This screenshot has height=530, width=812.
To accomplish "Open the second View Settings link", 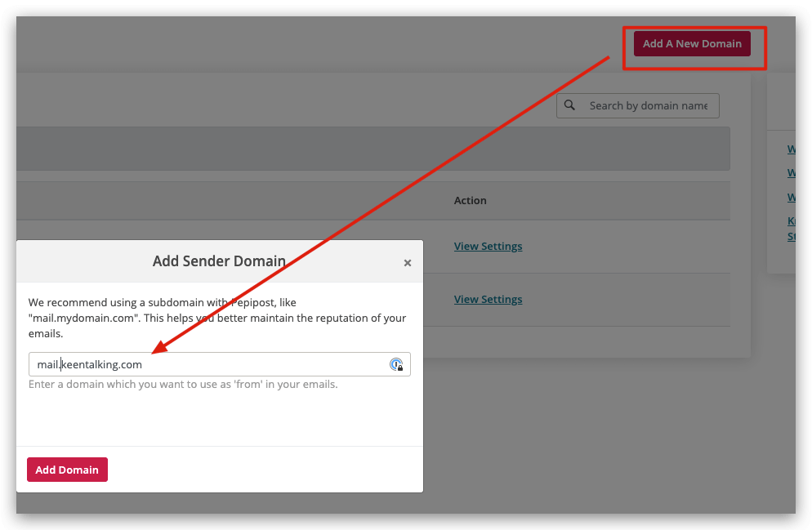I will click(488, 300).
